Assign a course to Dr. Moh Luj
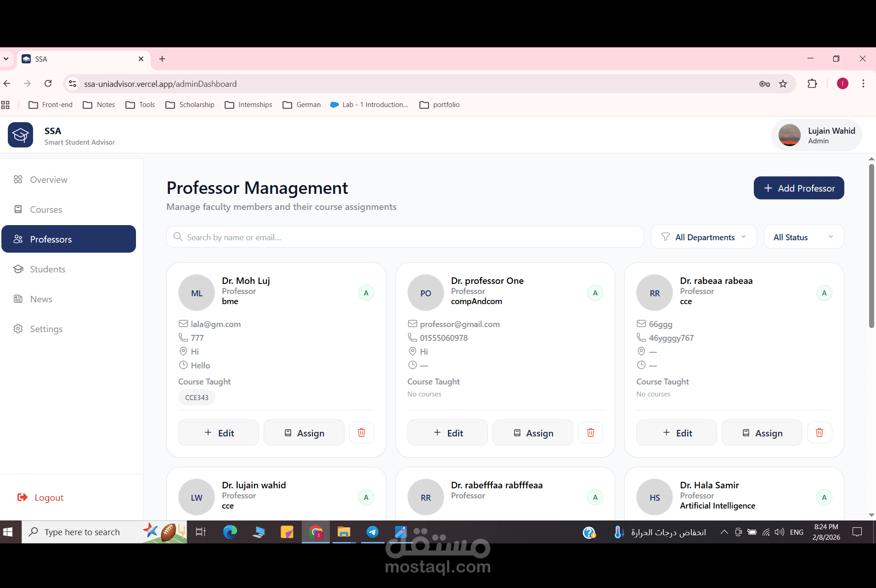This screenshot has width=876, height=588. (x=304, y=433)
